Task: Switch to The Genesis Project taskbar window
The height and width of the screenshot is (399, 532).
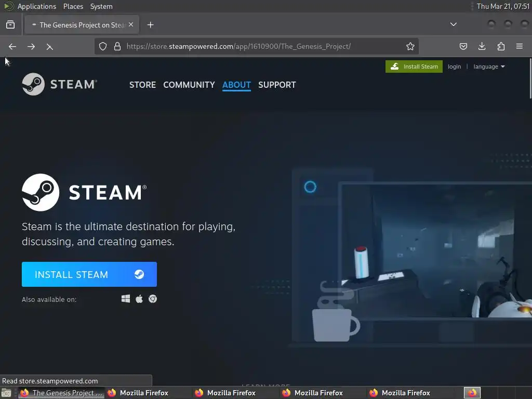Action: click(61, 393)
